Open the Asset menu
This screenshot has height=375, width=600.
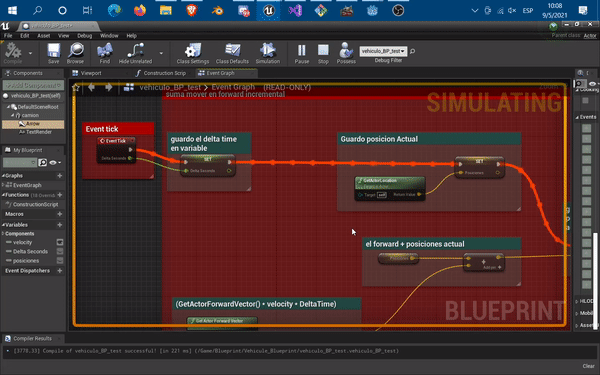pyautogui.click(x=44, y=36)
